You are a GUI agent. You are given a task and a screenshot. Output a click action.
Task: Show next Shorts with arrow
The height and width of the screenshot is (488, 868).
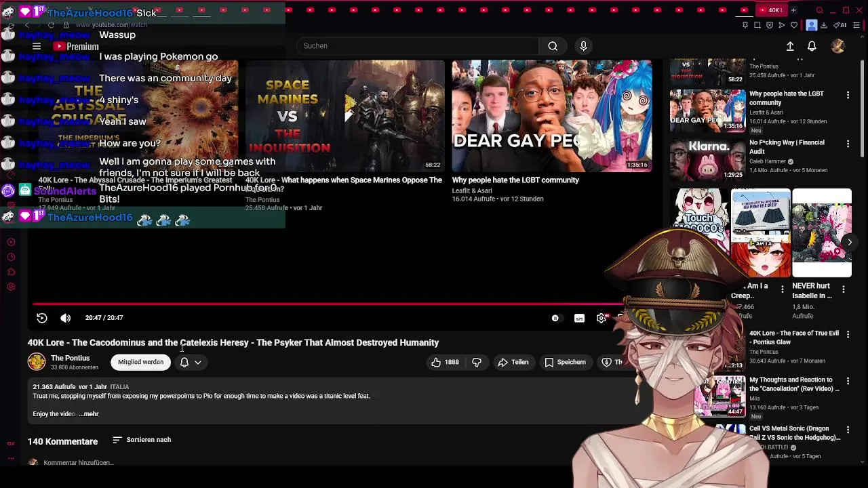coord(849,242)
